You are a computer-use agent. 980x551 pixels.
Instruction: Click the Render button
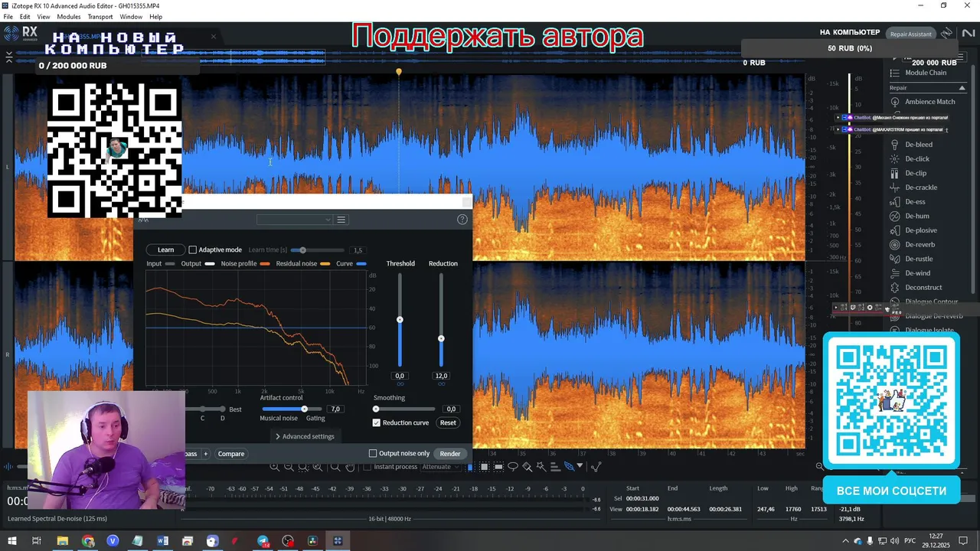point(450,454)
